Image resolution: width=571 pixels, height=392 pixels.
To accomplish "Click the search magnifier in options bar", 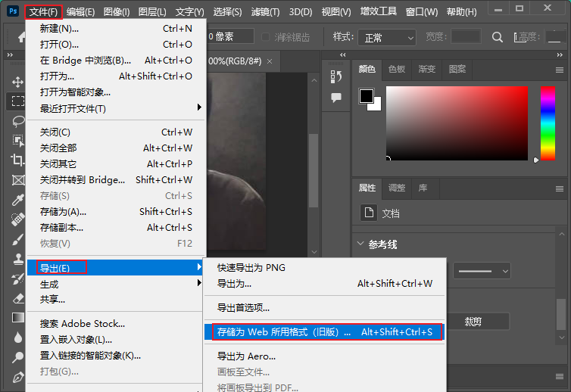I will (498, 37).
